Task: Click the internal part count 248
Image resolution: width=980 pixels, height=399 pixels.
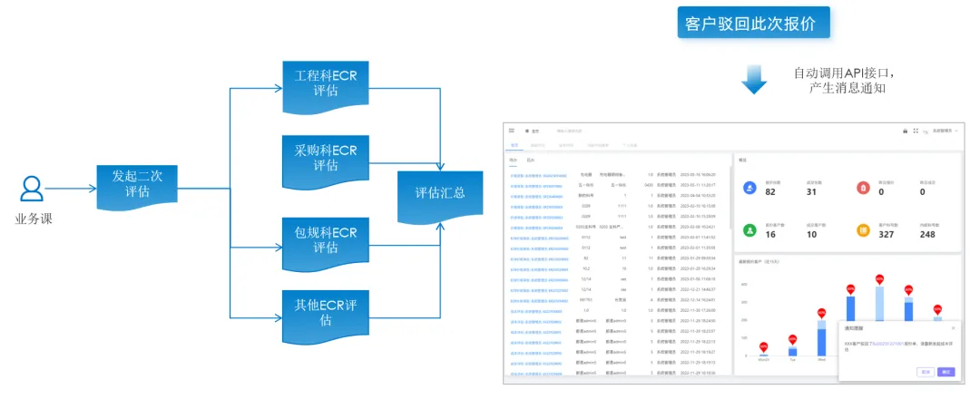Action: 927,235
